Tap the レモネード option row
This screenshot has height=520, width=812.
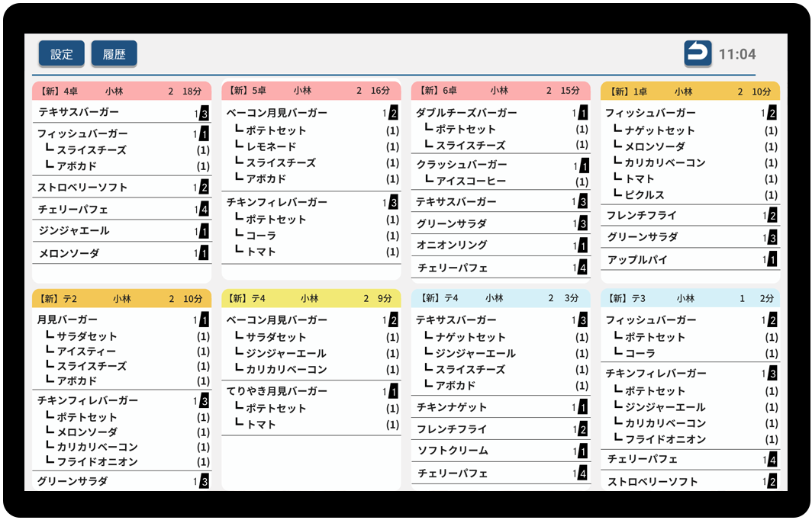311,146
